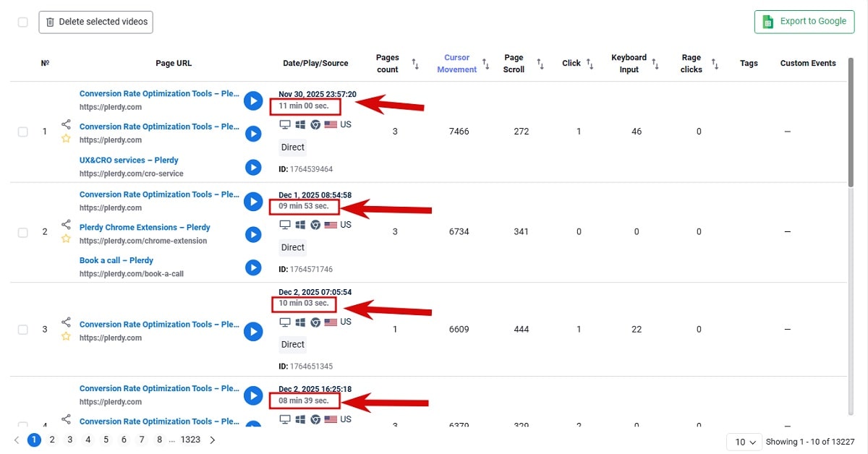Viewport: 868px width, 454px height.
Task: Play the UX&CRO services page recording
Action: 252,167
